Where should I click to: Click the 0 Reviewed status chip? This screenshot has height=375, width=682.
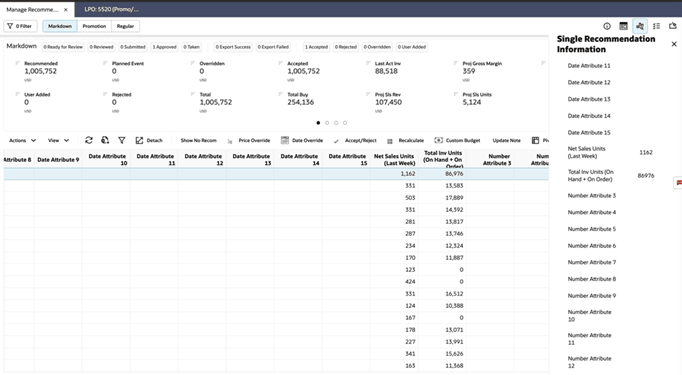[x=101, y=47]
